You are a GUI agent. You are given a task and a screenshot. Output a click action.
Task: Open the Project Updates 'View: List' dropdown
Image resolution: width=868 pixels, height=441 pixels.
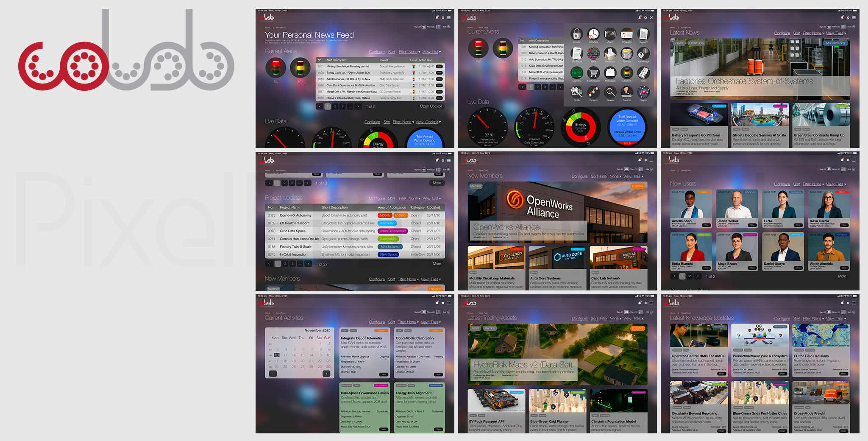coord(431,198)
